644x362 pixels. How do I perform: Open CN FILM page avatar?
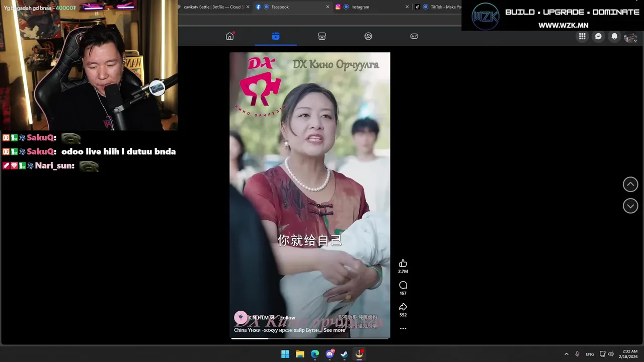pyautogui.click(x=240, y=317)
